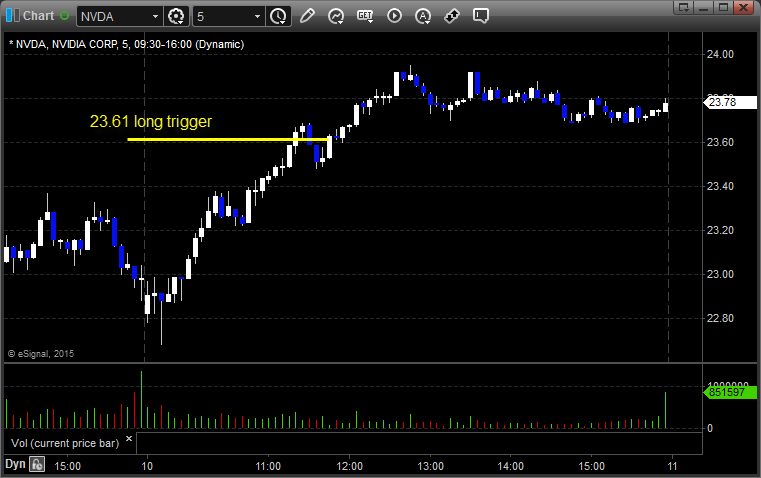
Task: Maximize the Chart window
Action: [723, 7]
